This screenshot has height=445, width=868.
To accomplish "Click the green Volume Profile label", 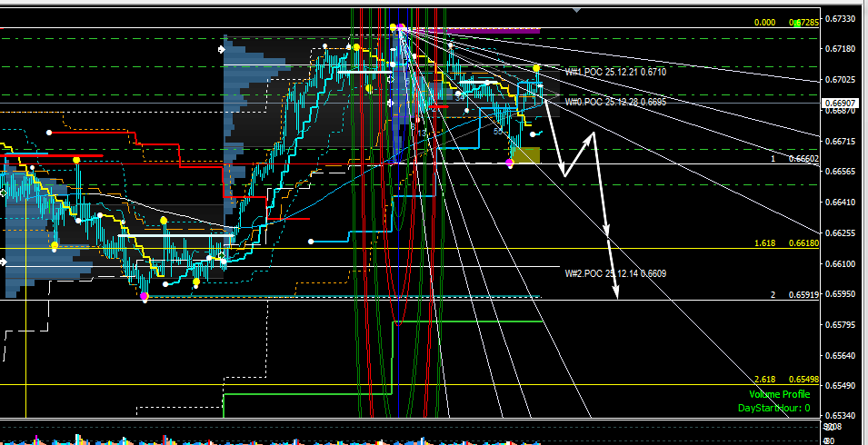I will pos(780,395).
